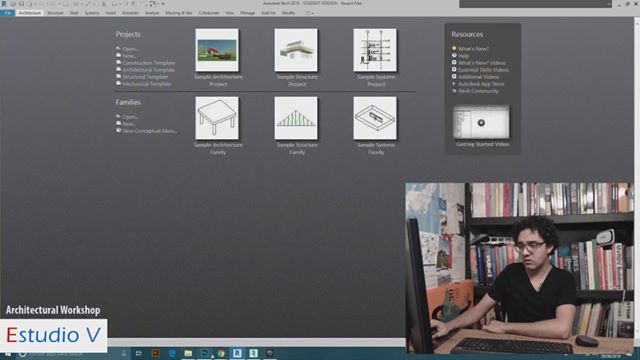Open the Sample Systems Family icon
Image resolution: width=640 pixels, height=360 pixels.
tap(375, 118)
